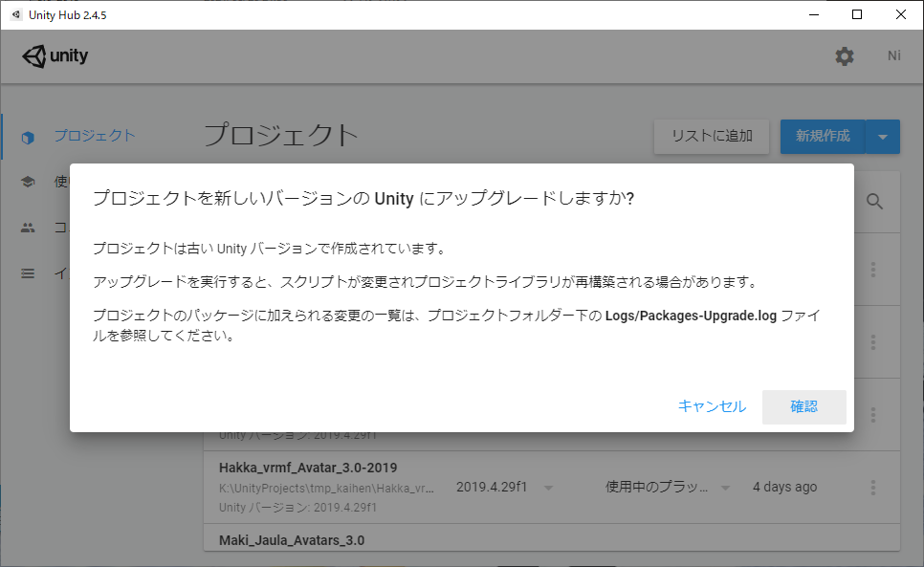Click the Unity logo in the header
Screen dimensions: 924x567
pos(55,56)
